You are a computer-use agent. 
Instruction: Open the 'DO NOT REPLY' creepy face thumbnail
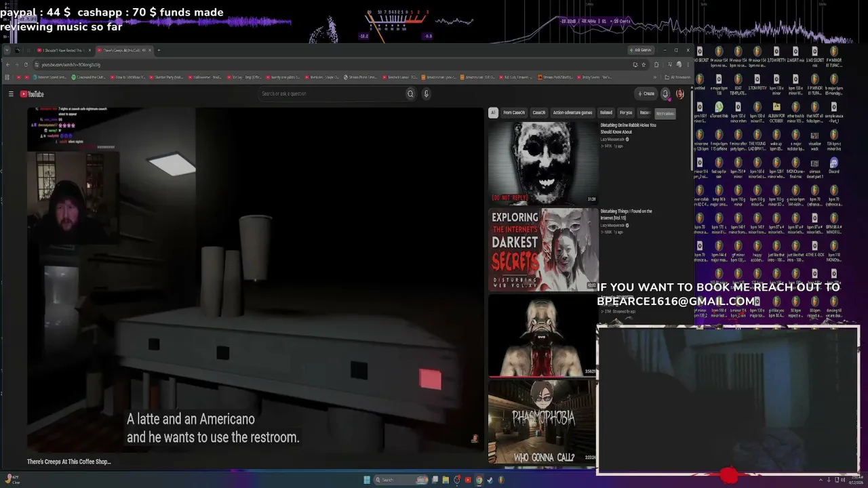click(x=543, y=163)
